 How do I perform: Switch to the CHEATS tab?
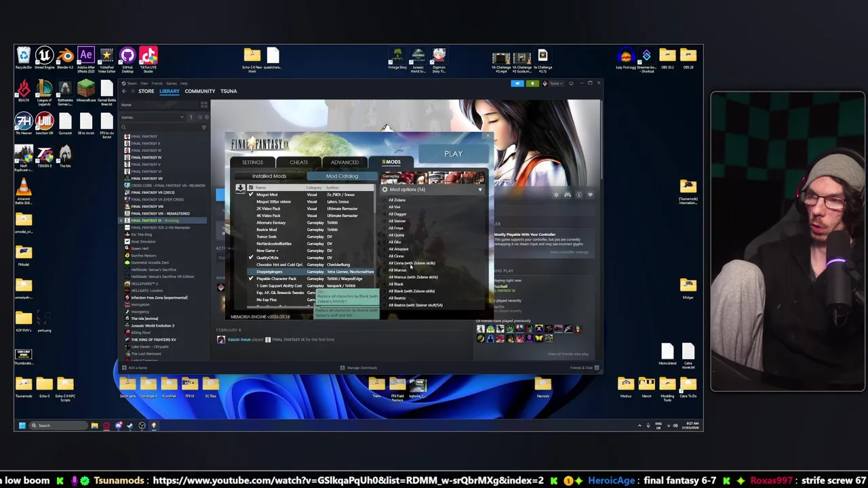(298, 162)
